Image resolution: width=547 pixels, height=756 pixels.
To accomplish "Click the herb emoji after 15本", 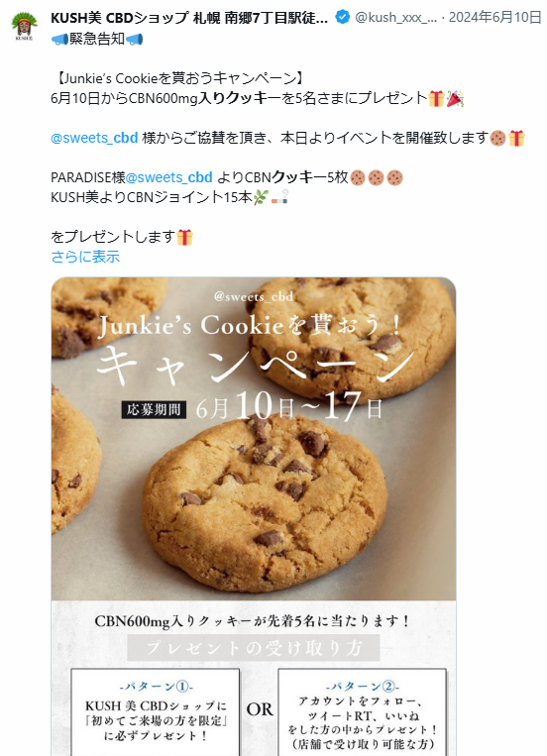I will point(261,197).
